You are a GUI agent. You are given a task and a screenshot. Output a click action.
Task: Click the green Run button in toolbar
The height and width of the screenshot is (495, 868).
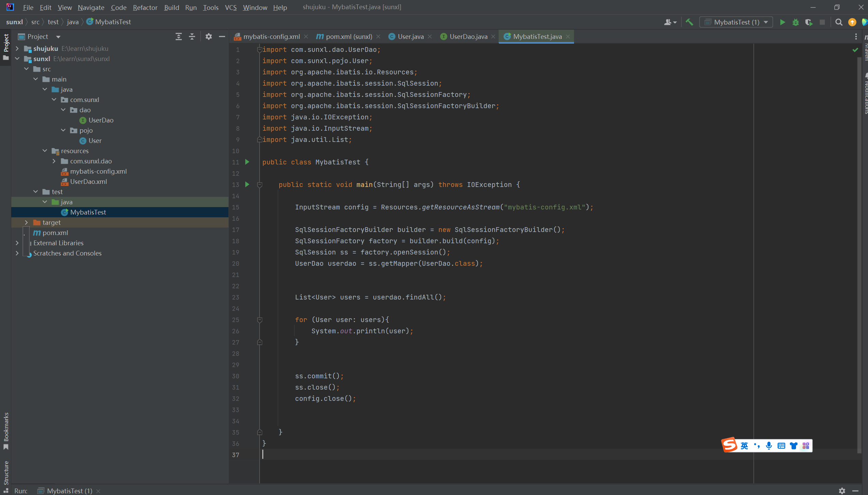click(x=782, y=23)
